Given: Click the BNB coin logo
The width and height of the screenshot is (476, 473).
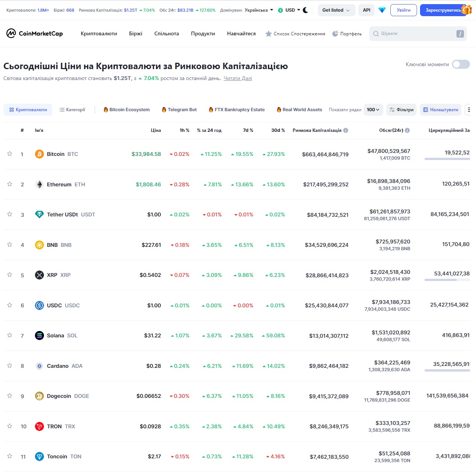Looking at the screenshot, I should (x=39, y=245).
